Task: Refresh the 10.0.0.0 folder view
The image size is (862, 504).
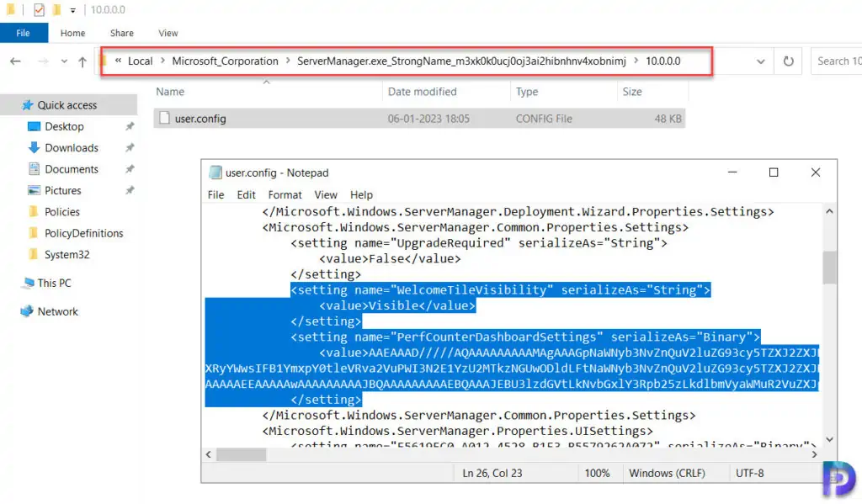Action: pyautogui.click(x=788, y=61)
